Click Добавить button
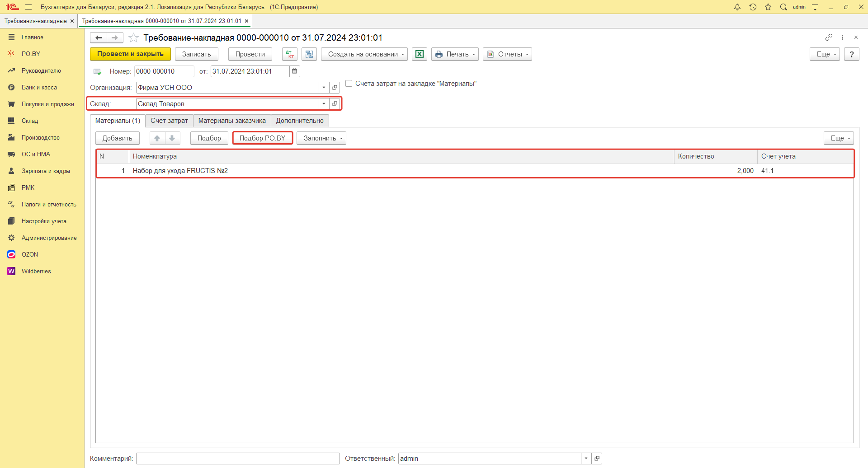Image resolution: width=868 pixels, height=468 pixels. point(117,138)
